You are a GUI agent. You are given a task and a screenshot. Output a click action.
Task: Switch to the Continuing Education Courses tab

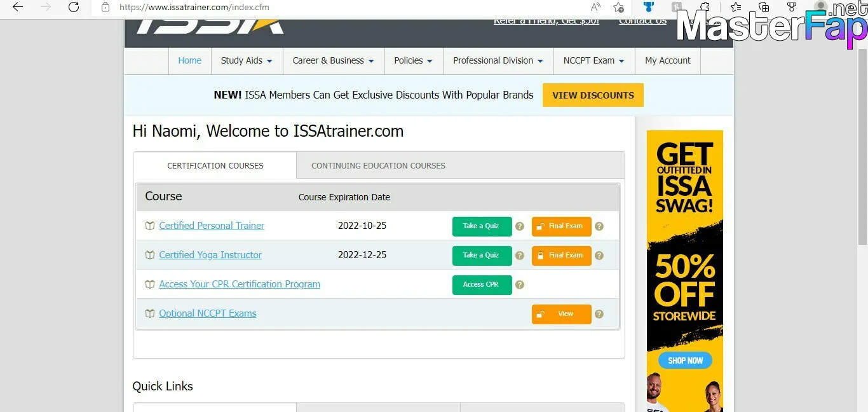pos(379,165)
